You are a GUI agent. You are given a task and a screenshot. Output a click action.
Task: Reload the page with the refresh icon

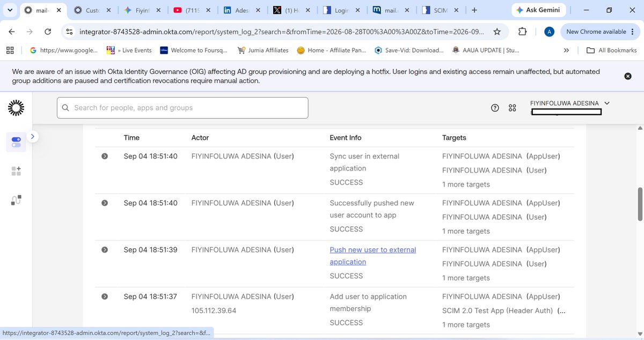point(48,32)
